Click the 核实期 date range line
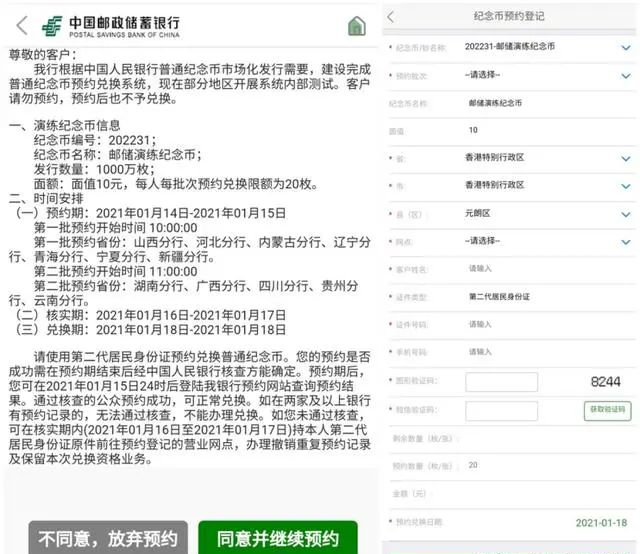The height and width of the screenshot is (554, 640). tap(151, 315)
